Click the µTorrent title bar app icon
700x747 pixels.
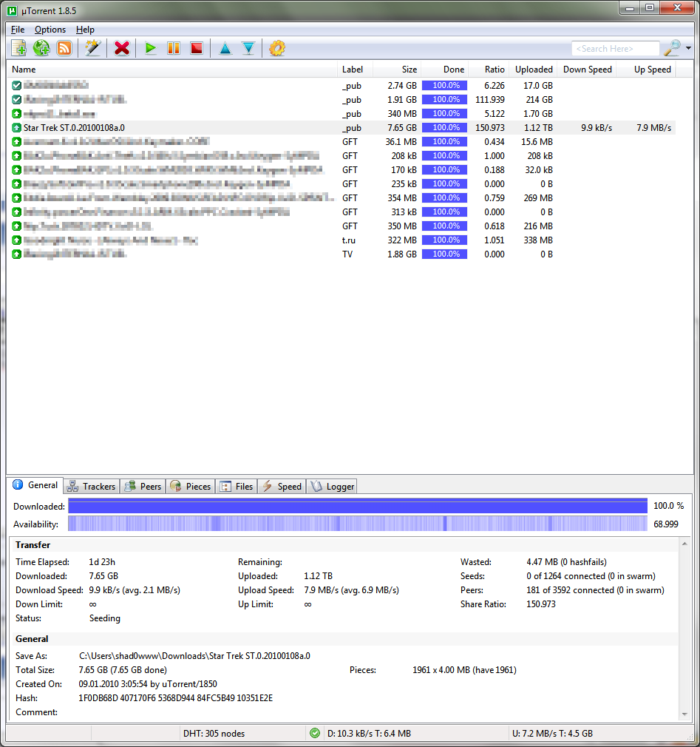click(12, 10)
